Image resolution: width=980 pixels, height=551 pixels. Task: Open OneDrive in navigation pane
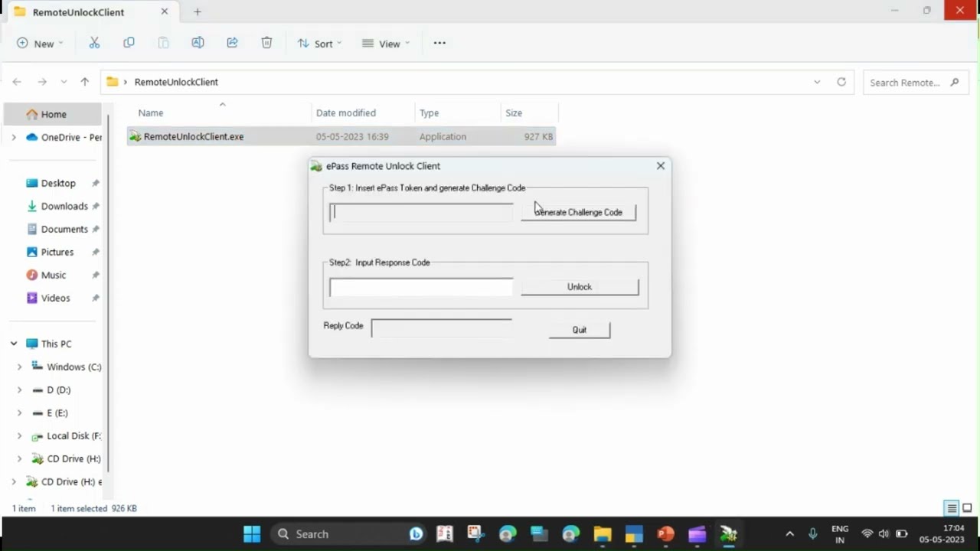point(63,137)
